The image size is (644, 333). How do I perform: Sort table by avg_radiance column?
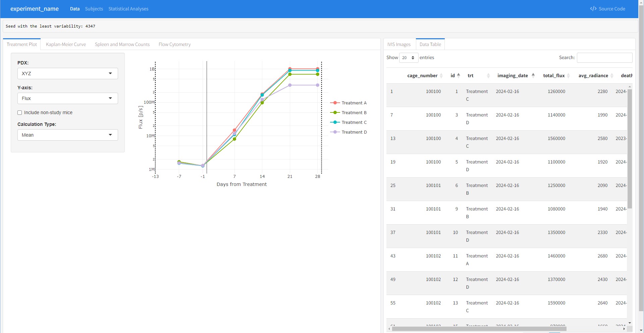[593, 76]
